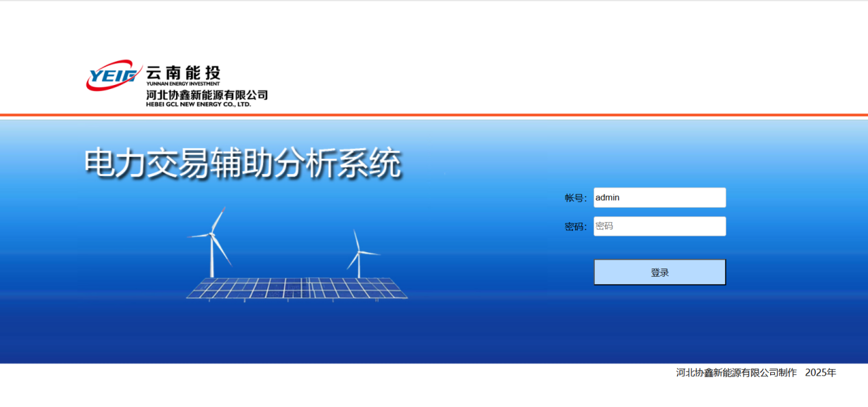Select the admin text in the account box
868x407 pixels.
point(607,197)
